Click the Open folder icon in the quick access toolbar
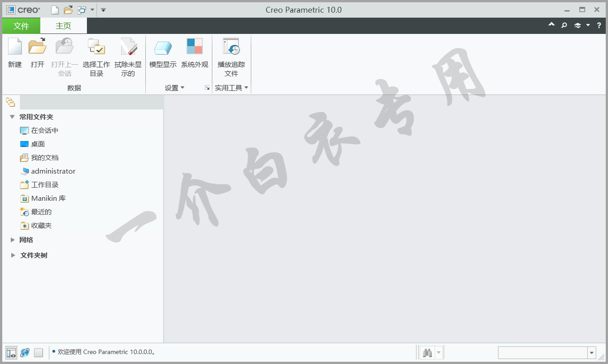The image size is (608, 364). [x=68, y=10]
